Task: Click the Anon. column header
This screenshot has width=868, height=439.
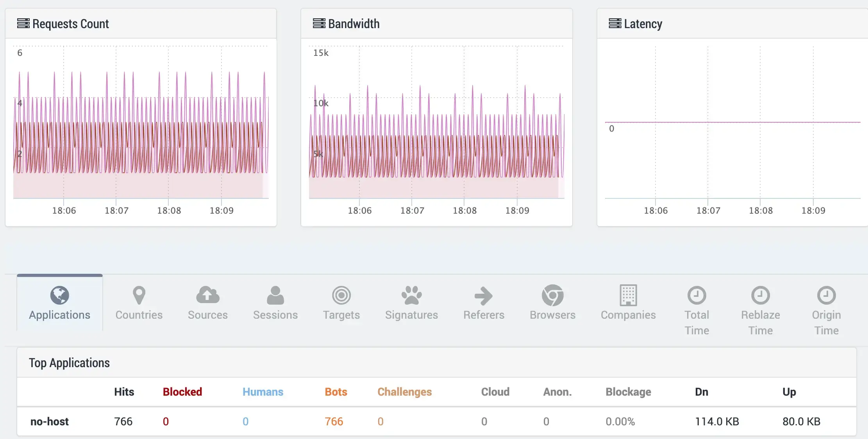Action: (x=557, y=392)
